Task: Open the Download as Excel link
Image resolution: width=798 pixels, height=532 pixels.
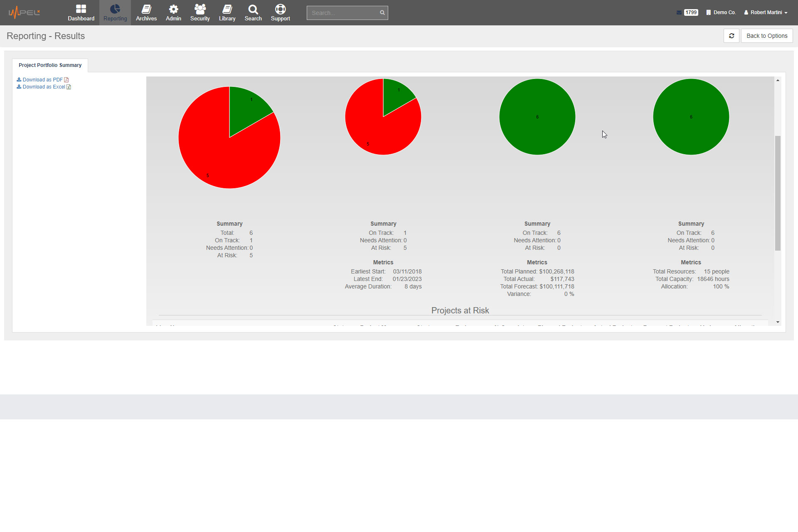Action: pyautogui.click(x=43, y=87)
